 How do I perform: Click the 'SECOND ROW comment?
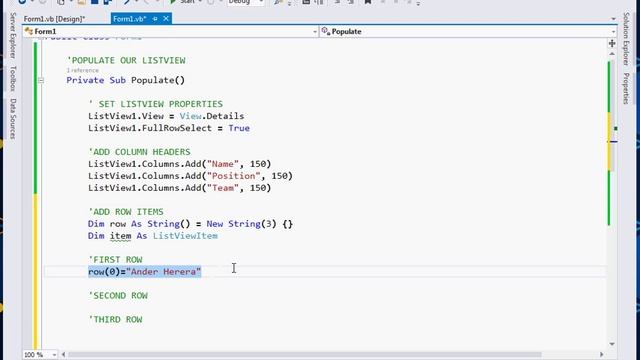(x=118, y=296)
